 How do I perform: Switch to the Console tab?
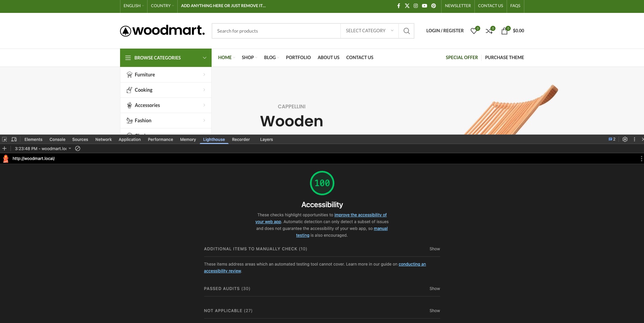pyautogui.click(x=57, y=140)
